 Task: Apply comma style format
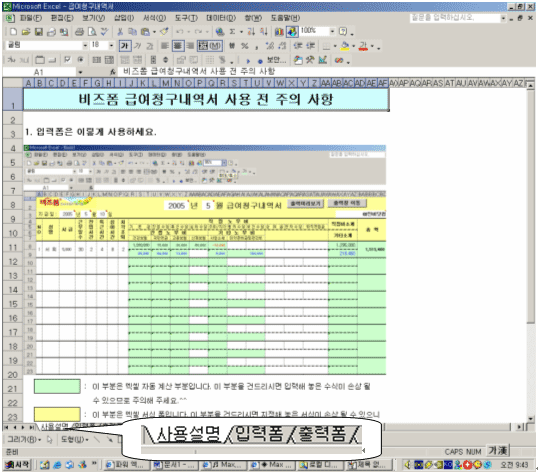pos(257,46)
